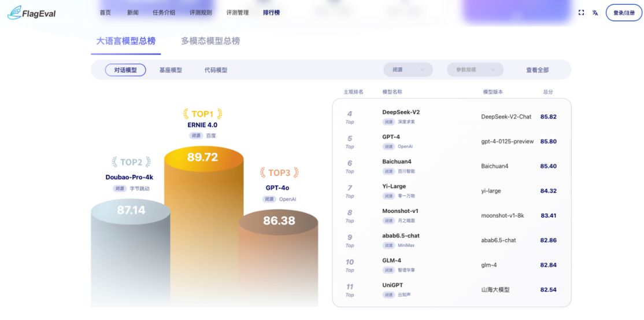Click the 总分 column header

(548, 92)
